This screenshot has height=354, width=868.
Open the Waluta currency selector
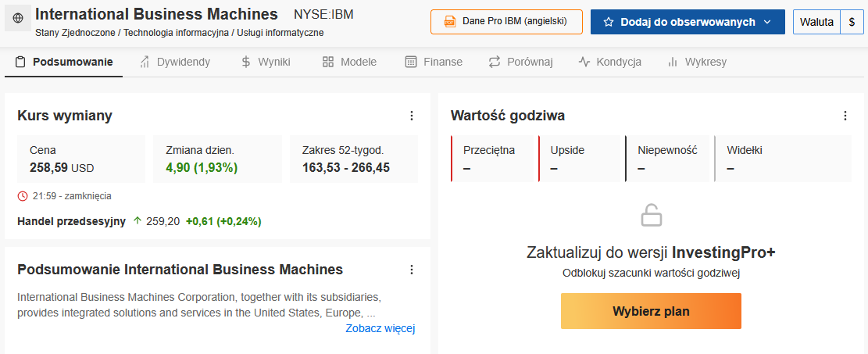coord(816,22)
